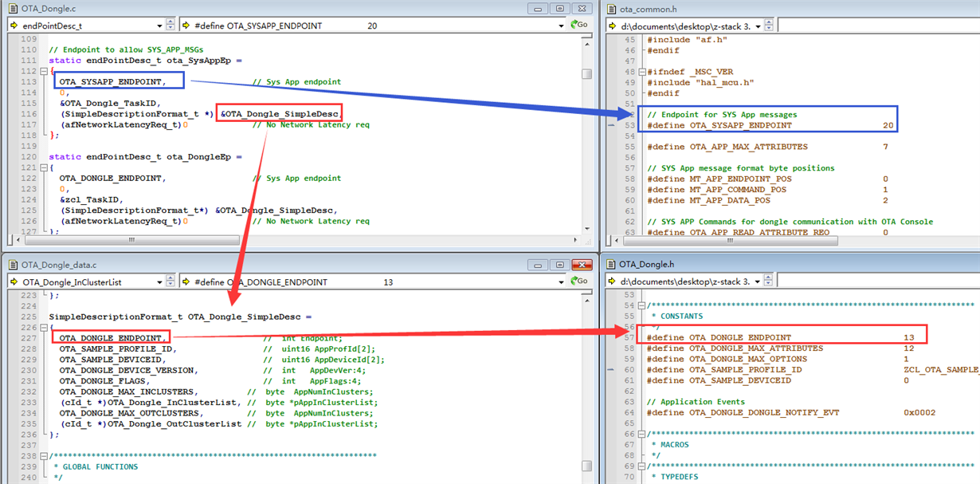Click OTA_DONGLE_DEVICE_VERSION on line 230
Image resolution: width=980 pixels, height=484 pixels.
[x=126, y=370]
